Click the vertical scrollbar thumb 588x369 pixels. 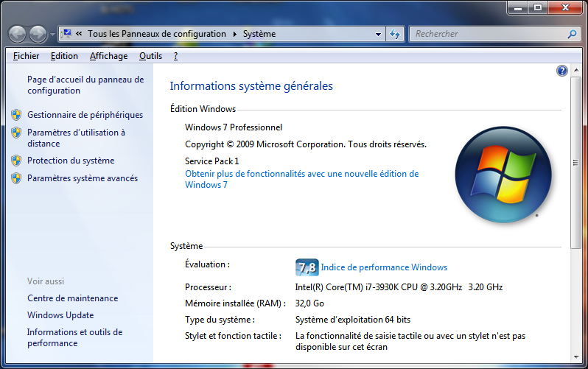(575, 162)
